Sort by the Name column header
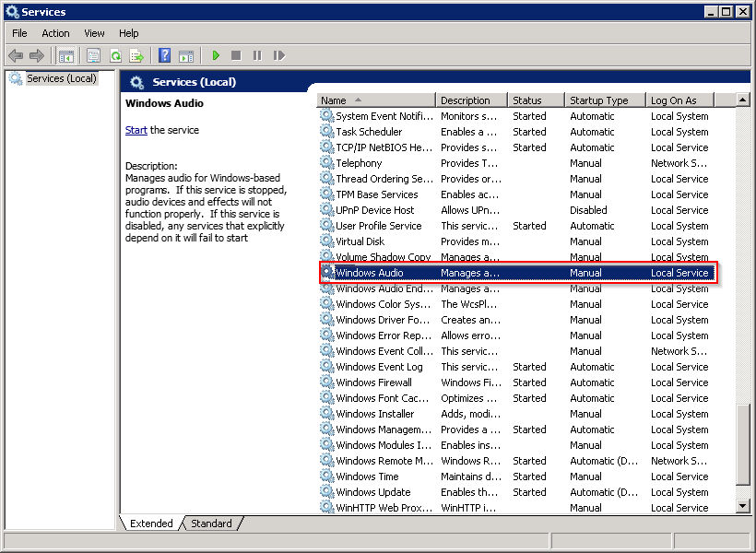The height and width of the screenshot is (553, 756). point(376,100)
